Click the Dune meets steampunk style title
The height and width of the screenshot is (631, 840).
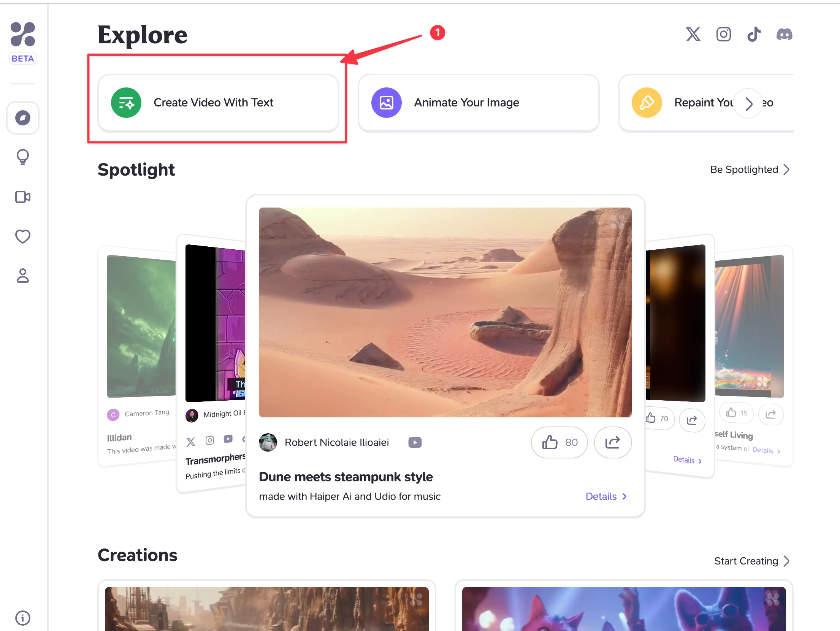(346, 477)
